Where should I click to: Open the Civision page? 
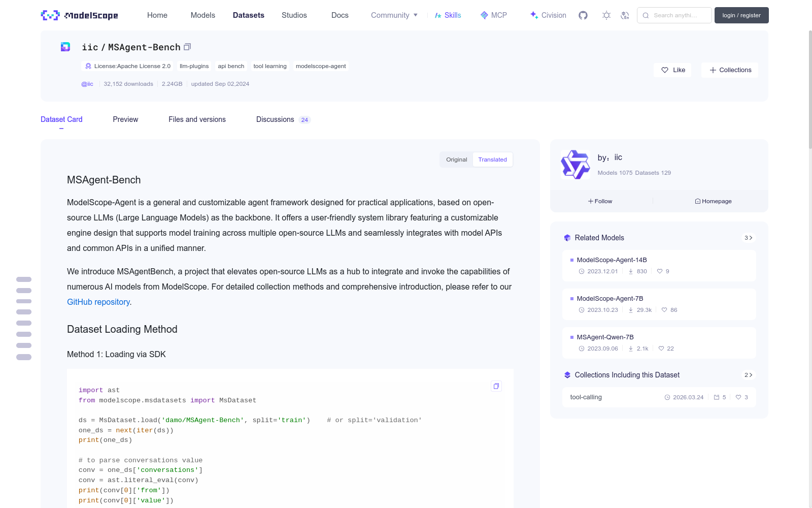[548, 15]
